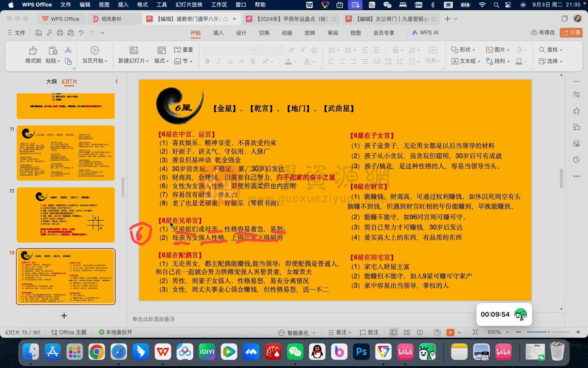Select slide 72 thumbnail
Screen dimensions: 588x368
(66, 215)
